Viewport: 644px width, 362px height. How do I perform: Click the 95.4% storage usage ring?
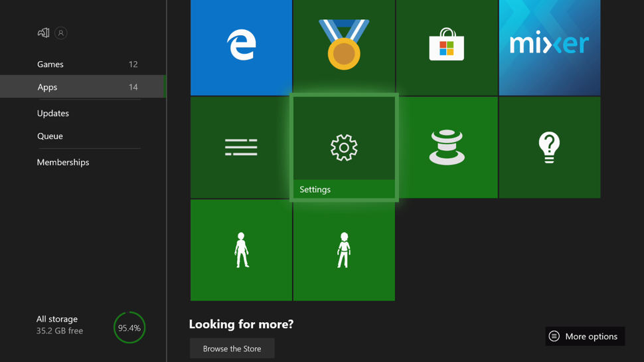pos(129,327)
